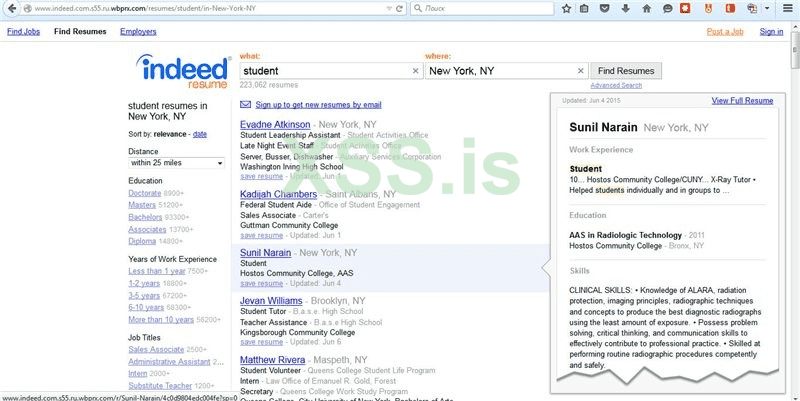This screenshot has width=800, height=401.
Task: Go to the browser home page icon
Action: [646, 9]
